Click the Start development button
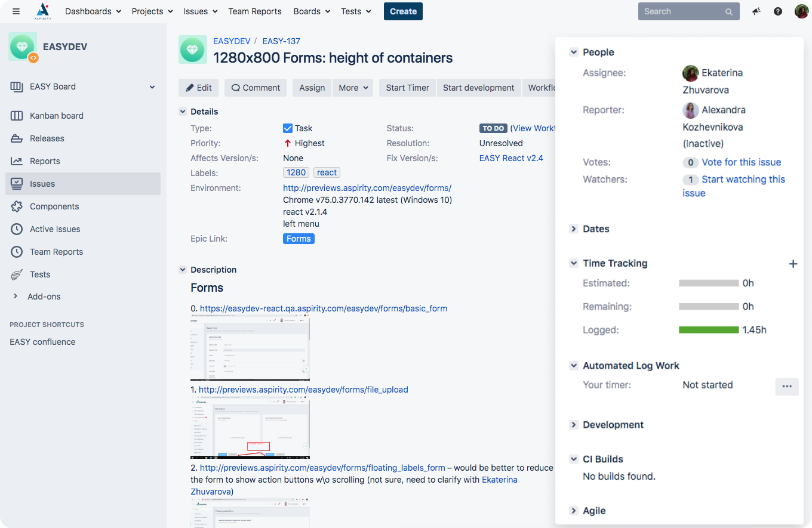The height and width of the screenshot is (528, 812). pyautogui.click(x=479, y=88)
